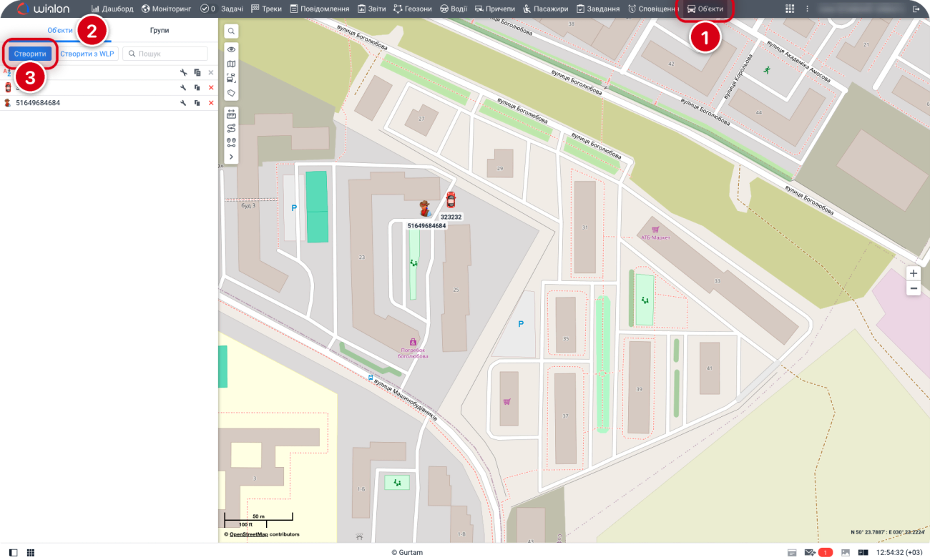The height and width of the screenshot is (560, 930).
Task: Sort units list with A-Z icon
Action: point(6,72)
